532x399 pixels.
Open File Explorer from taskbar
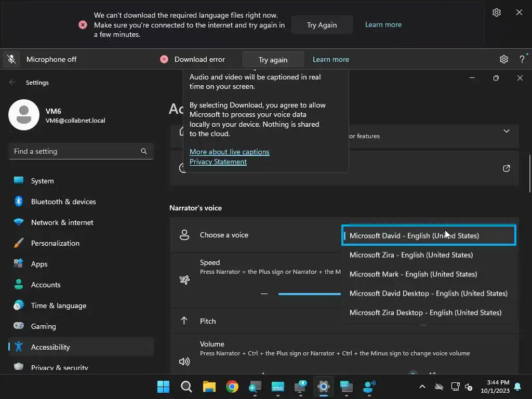209,387
